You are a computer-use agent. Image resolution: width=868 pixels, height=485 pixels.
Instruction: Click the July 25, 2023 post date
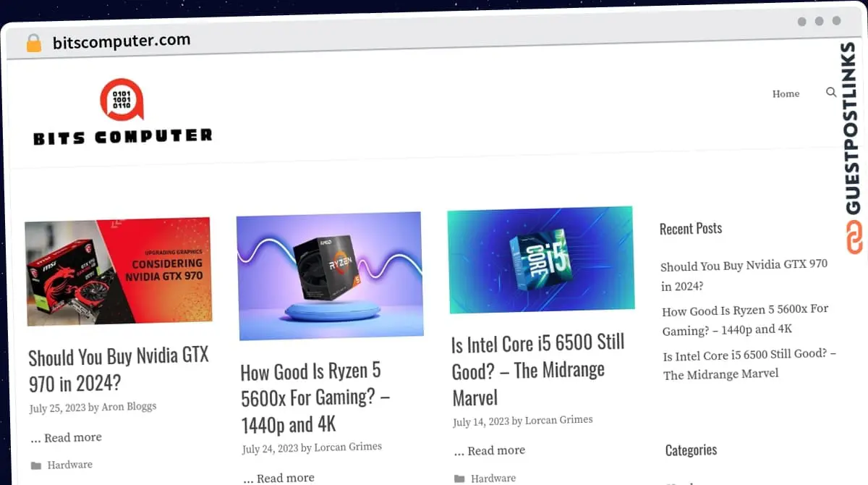[x=57, y=408]
